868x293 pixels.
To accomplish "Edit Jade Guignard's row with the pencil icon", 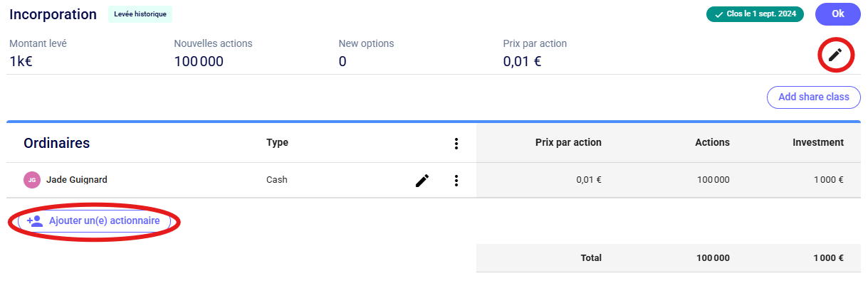I will point(422,181).
